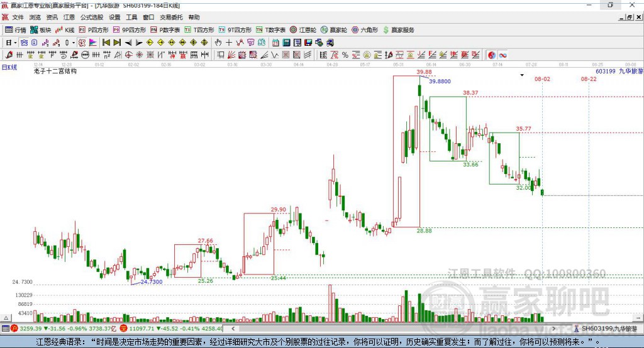This screenshot has height=348, width=644.
Task: Toggle the yin-yang icon in the toolbar
Action: [492, 55]
